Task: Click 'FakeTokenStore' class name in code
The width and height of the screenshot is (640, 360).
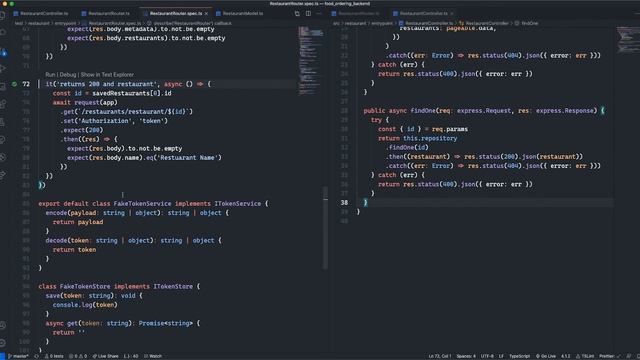Action: [85, 286]
